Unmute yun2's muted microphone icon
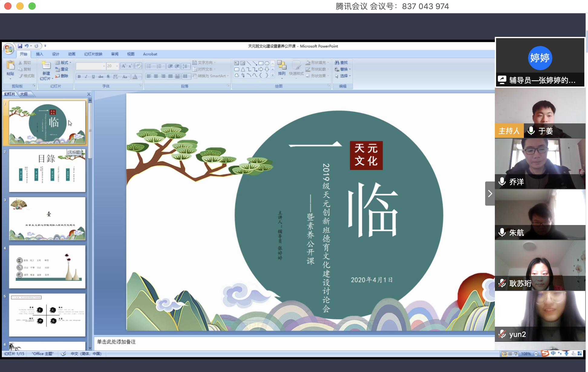 pyautogui.click(x=502, y=334)
